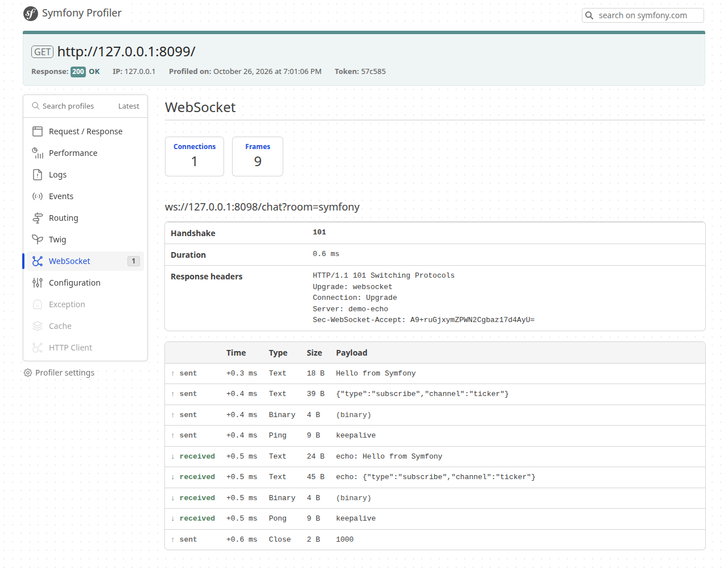Click the Profiler settings gear icon
This screenshot has height=569, width=728.
(x=28, y=373)
